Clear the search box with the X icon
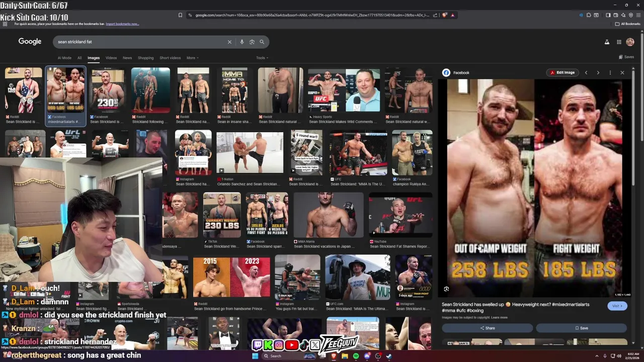 [229, 42]
